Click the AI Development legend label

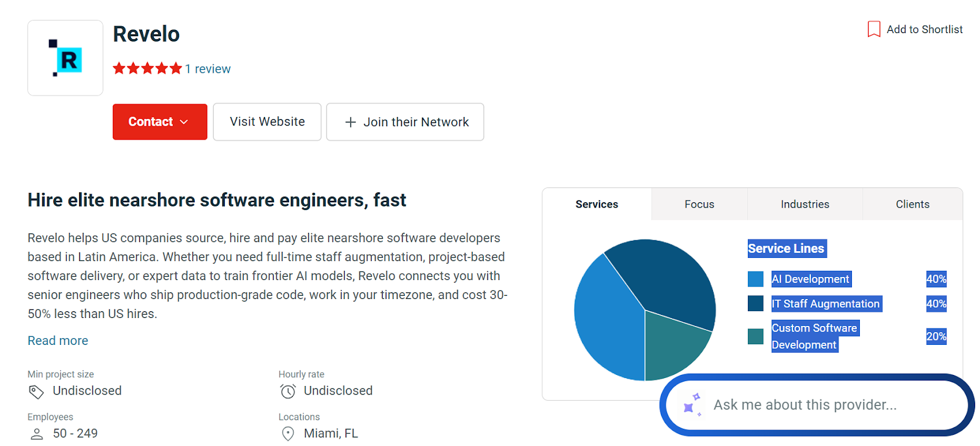tap(811, 279)
